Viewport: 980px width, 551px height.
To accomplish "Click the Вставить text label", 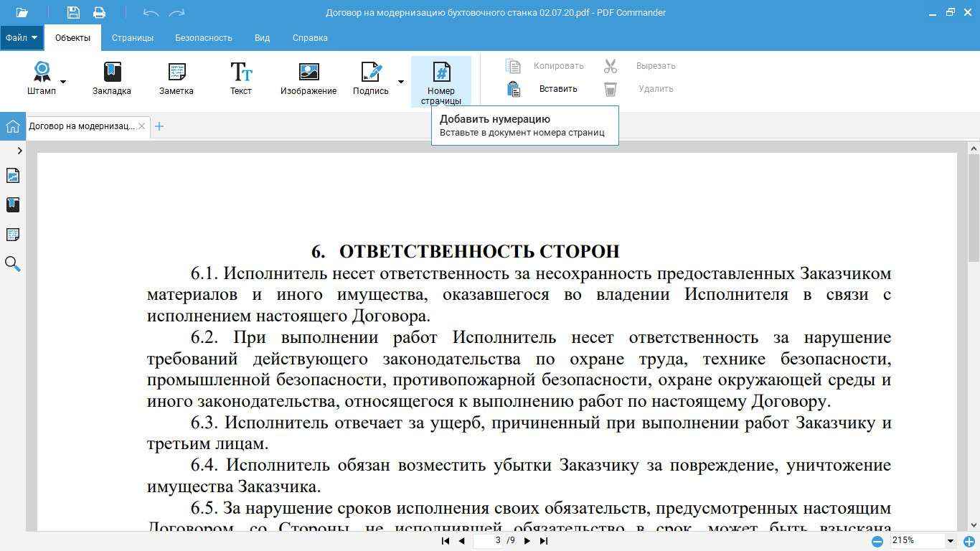I will click(x=558, y=89).
